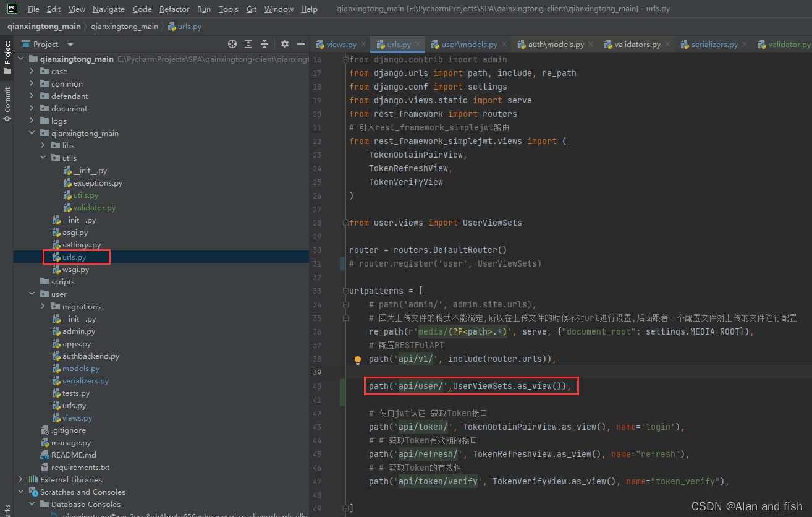The image size is (812, 517).
Task: Collapse Scratches and Consoles node
Action: pos(21,492)
